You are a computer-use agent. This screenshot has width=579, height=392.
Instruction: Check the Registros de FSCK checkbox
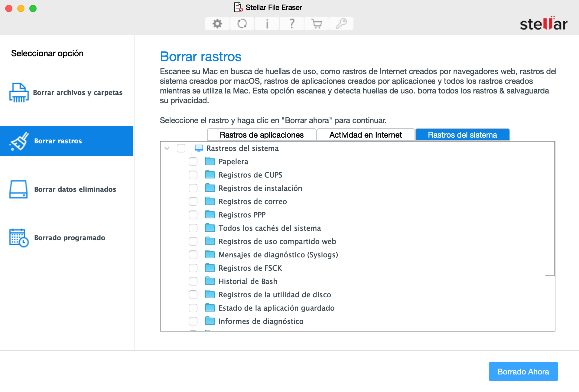coord(193,268)
